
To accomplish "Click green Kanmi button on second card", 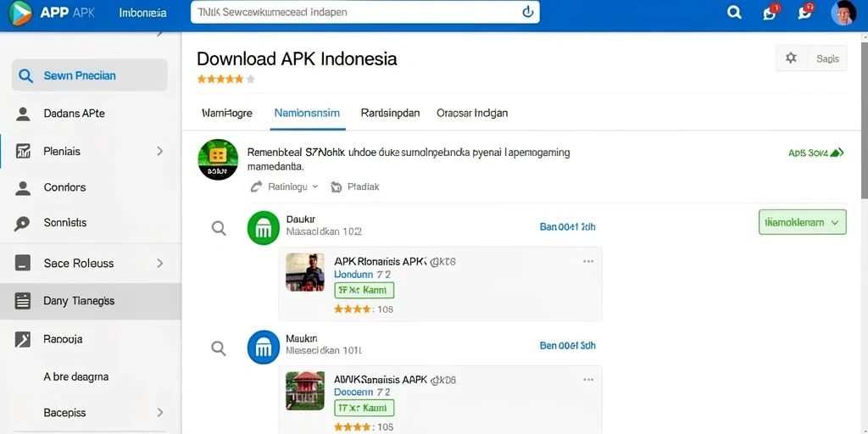I will 364,409.
